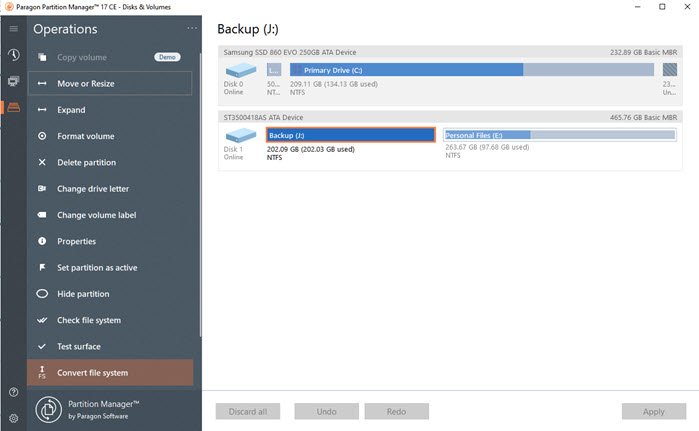Open the settings gear icon
The height and width of the screenshot is (431, 699).
coord(14,419)
